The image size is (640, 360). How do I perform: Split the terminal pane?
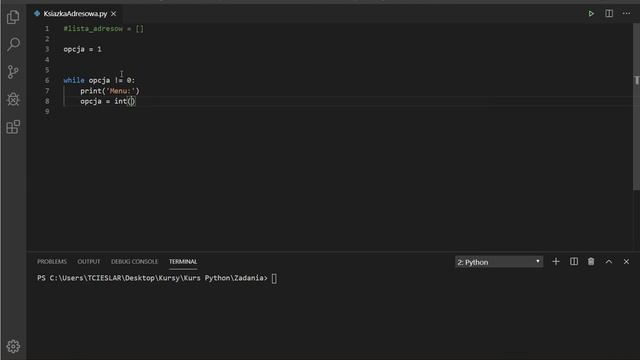(574, 262)
